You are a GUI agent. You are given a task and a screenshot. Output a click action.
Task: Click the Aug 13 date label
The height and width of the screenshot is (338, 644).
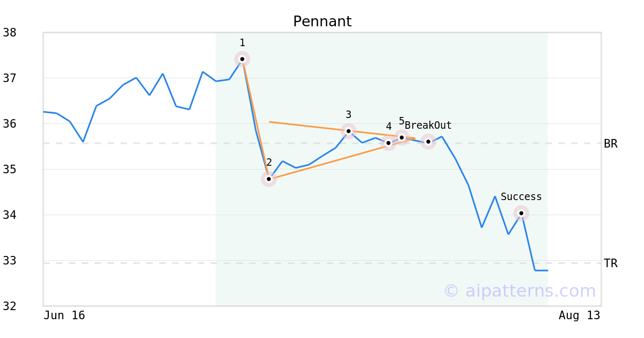coord(579,315)
